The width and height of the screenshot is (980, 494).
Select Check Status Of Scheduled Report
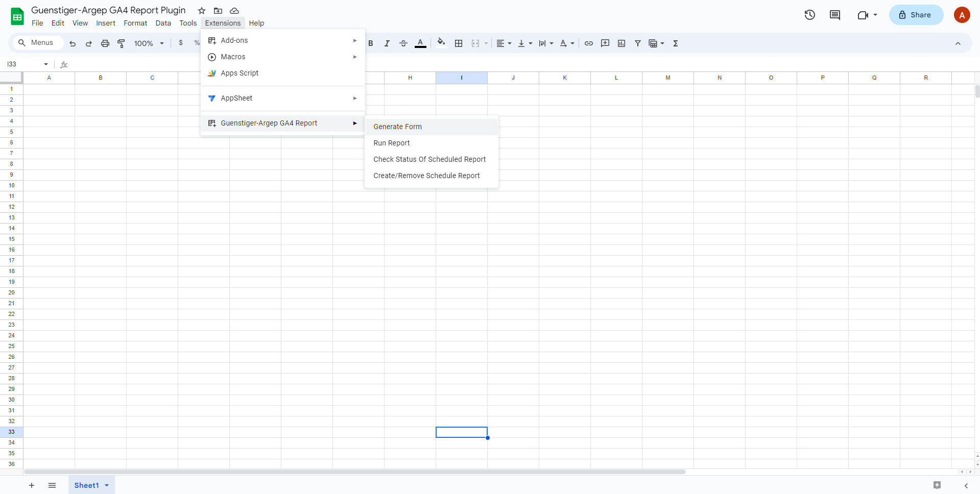click(432, 159)
